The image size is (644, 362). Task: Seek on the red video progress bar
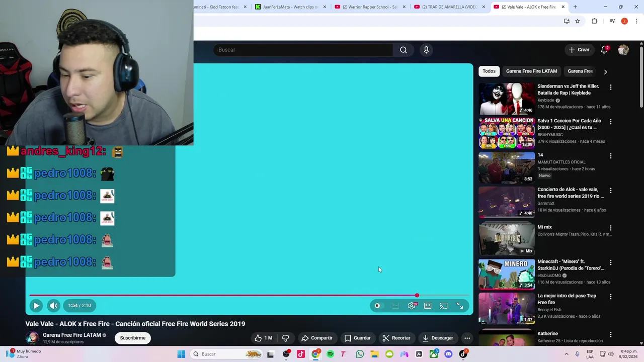249,296
